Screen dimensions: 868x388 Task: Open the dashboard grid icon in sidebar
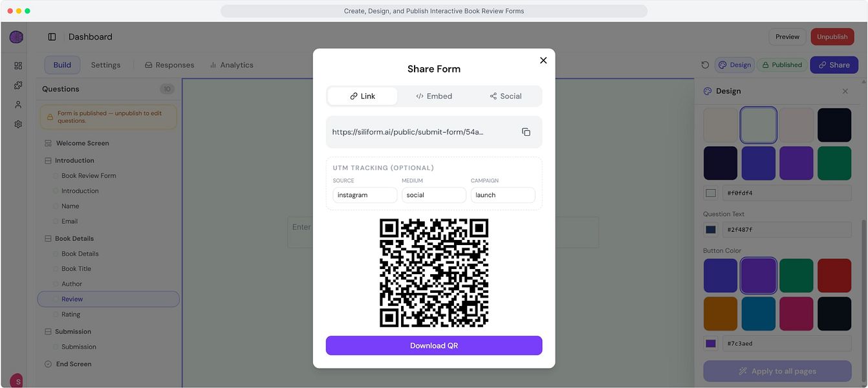[x=18, y=65]
